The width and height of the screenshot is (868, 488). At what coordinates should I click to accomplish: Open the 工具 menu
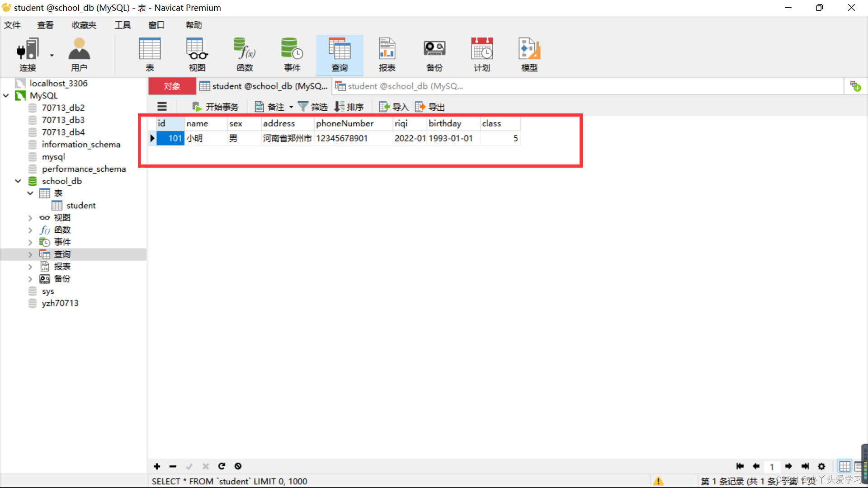click(123, 25)
